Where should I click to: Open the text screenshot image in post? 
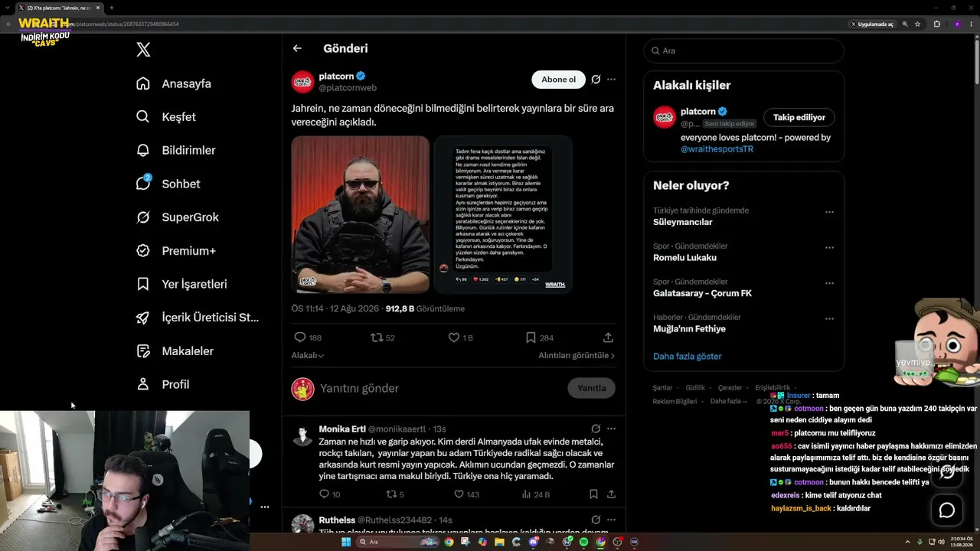(x=503, y=214)
